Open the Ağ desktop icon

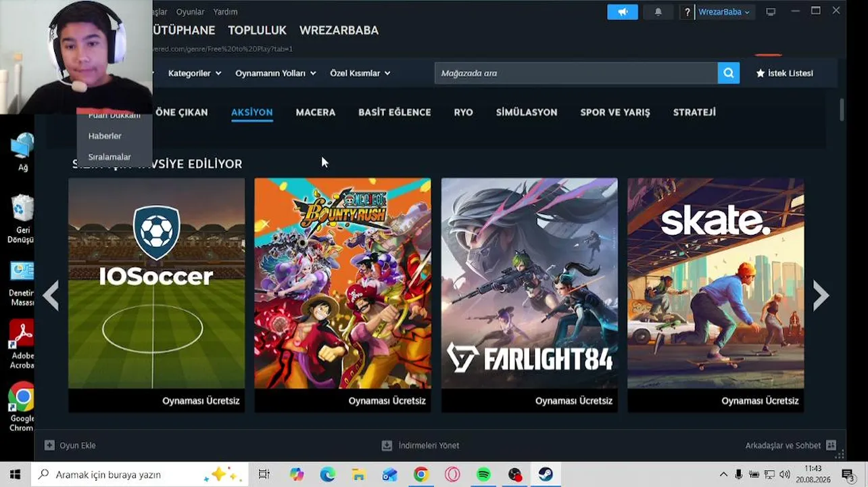22,152
